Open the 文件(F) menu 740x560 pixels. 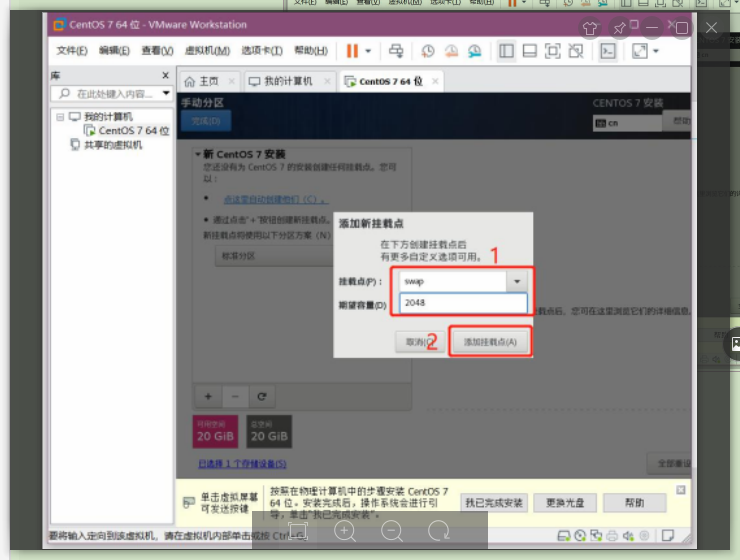point(72,50)
